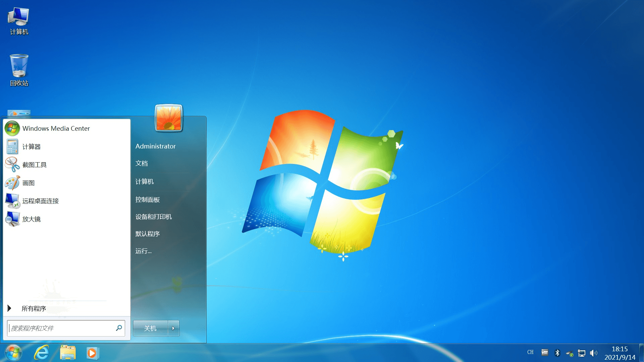This screenshot has height=362, width=644.
Task: Open Magnifier tool
Action: 31,219
